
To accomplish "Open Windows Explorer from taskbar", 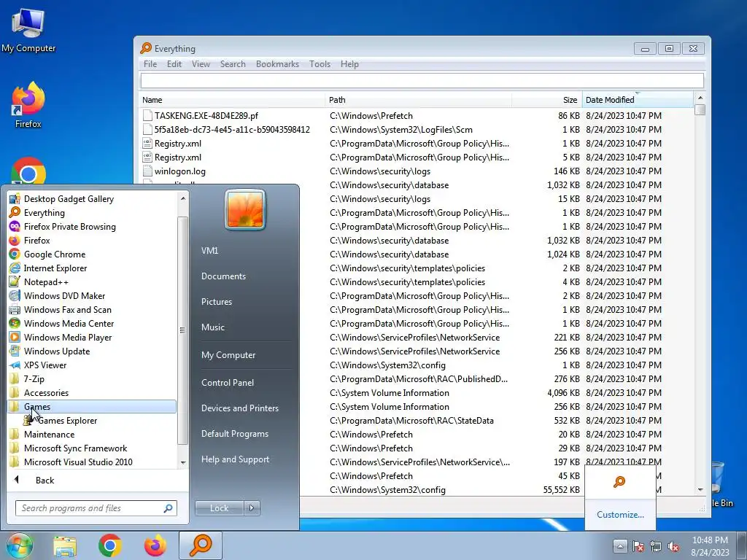I will click(65, 545).
